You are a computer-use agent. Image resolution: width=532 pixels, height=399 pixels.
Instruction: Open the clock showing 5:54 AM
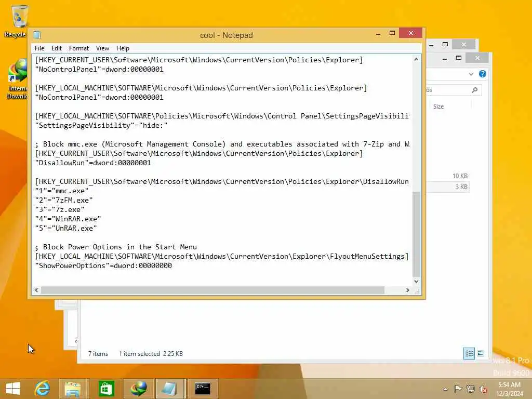[509, 389]
